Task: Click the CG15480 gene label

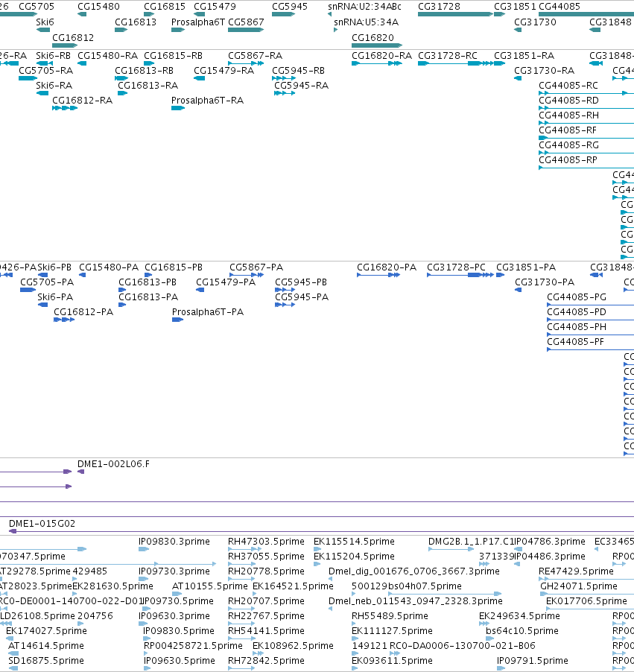Action: pos(98,7)
